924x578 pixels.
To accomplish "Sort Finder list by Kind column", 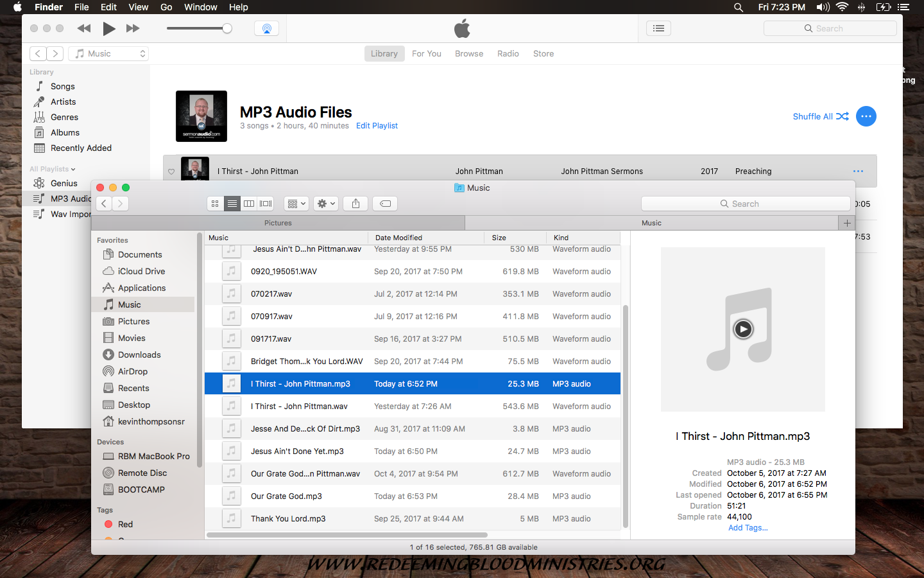I will tap(583, 238).
